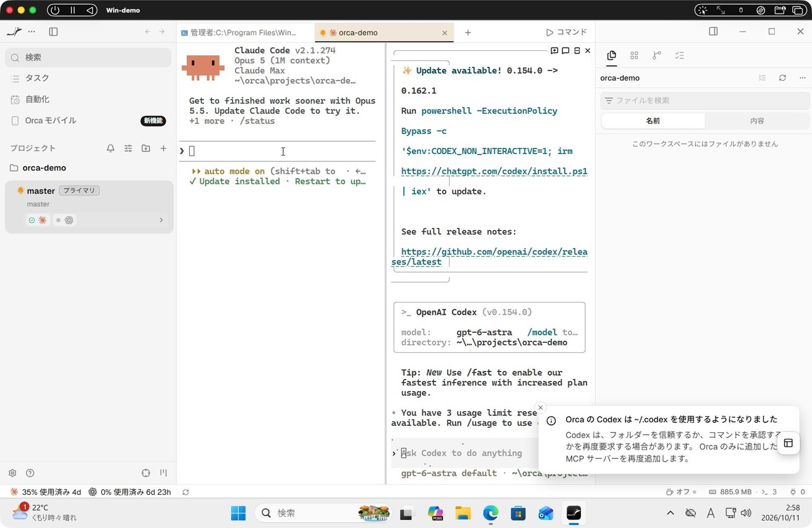Click the ファイルを検索 field
The height and width of the screenshot is (528, 812).
click(705, 101)
